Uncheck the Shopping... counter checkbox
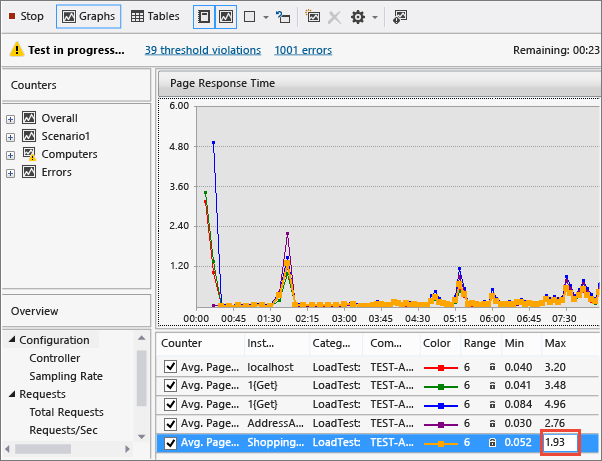 [170, 443]
